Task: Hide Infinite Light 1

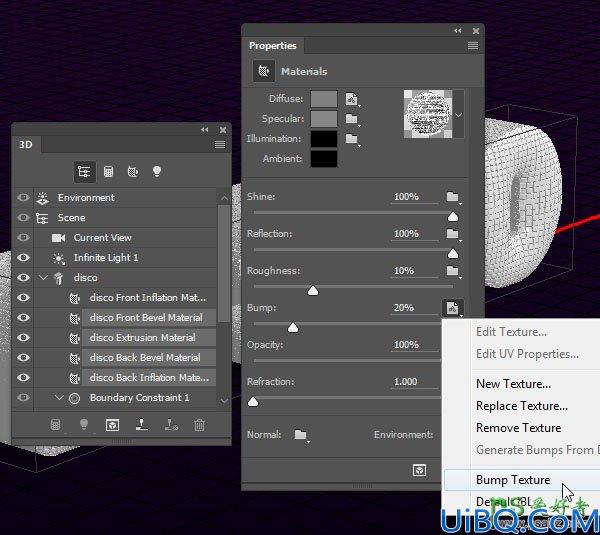Action: tap(23, 257)
